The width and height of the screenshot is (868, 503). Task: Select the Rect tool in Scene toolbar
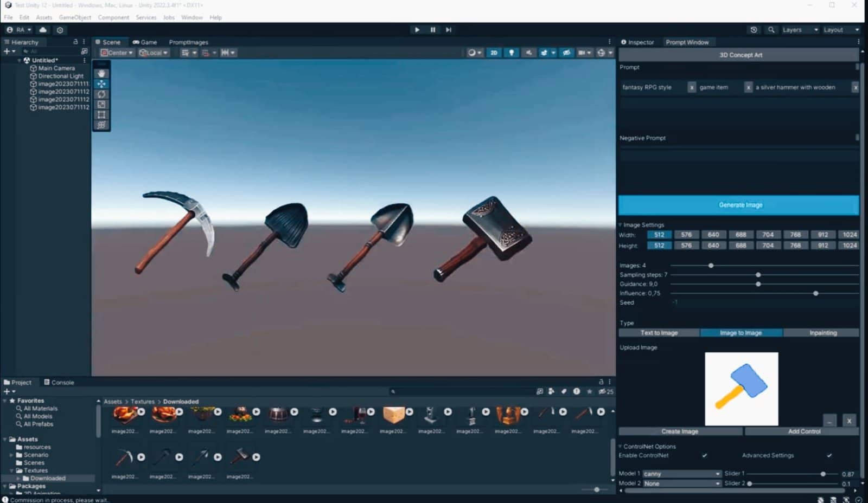(x=101, y=115)
